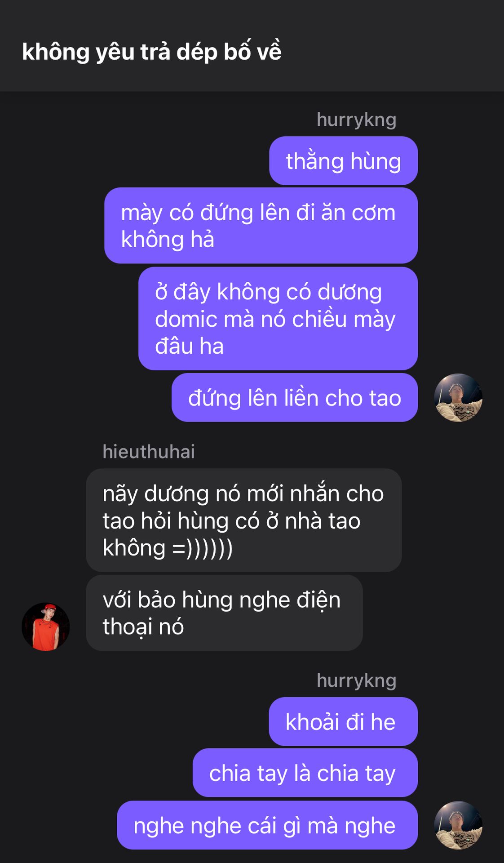Open group title "không yêu trả dép bố về"
This screenshot has width=504, height=863.
[152, 51]
